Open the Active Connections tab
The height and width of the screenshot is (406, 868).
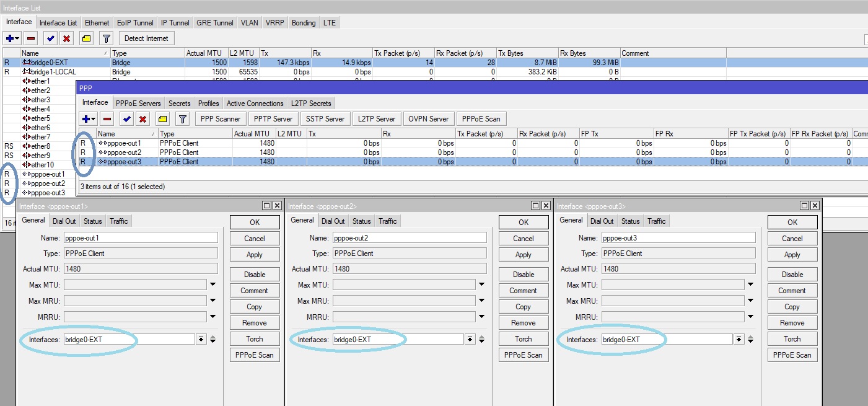pos(255,104)
